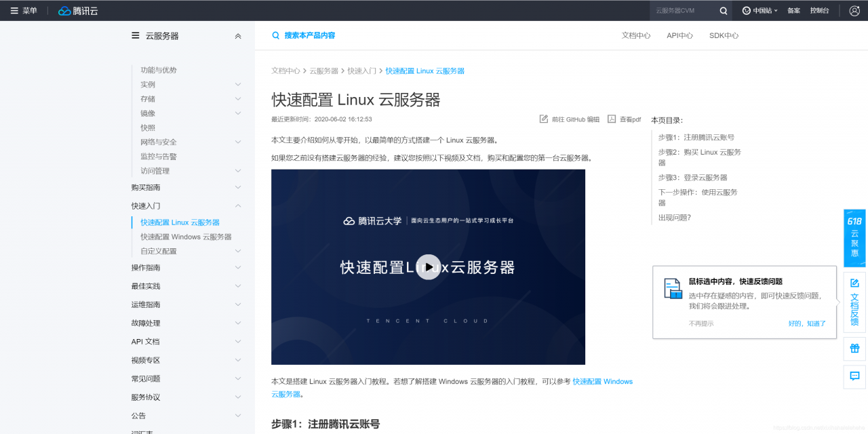The height and width of the screenshot is (434, 868).
Task: Open the user account avatar icon
Action: click(x=854, y=11)
